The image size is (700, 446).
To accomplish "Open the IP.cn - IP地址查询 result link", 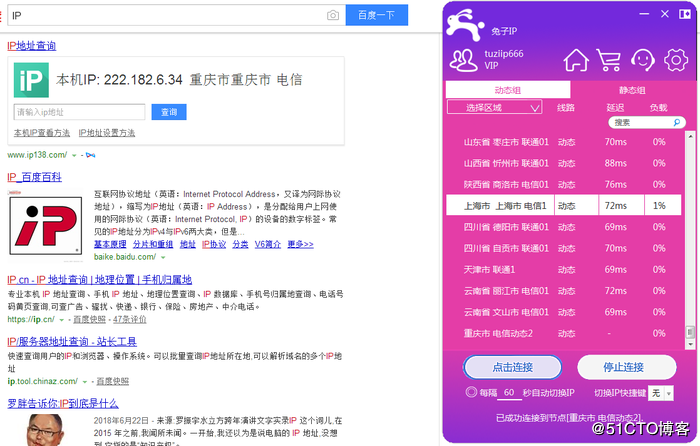I will pos(100,280).
